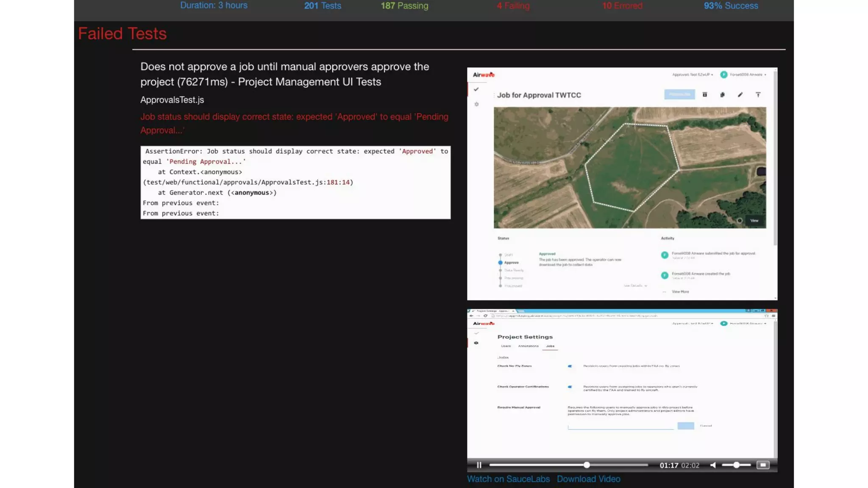Switch to the Annotations tab in Project Settings
Image resolution: width=868 pixels, height=488 pixels.
click(x=528, y=346)
